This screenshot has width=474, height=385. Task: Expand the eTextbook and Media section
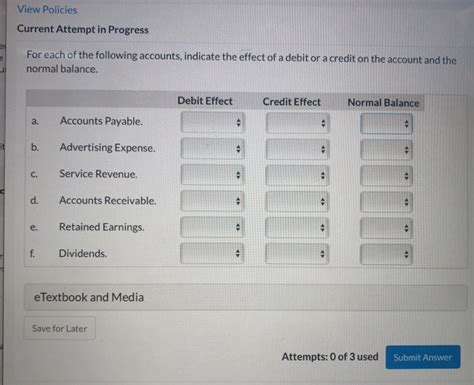pyautogui.click(x=246, y=297)
